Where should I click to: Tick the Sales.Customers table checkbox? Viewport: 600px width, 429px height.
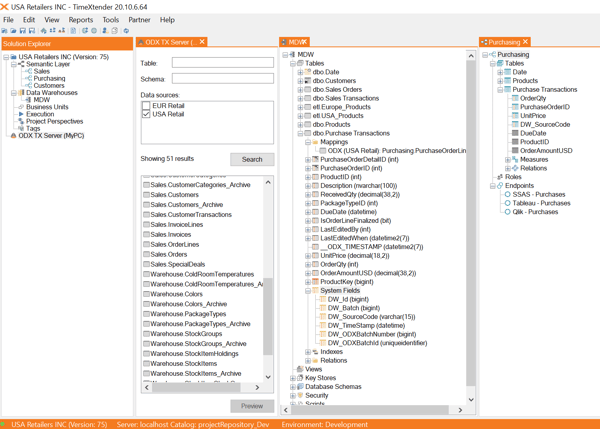(146, 195)
